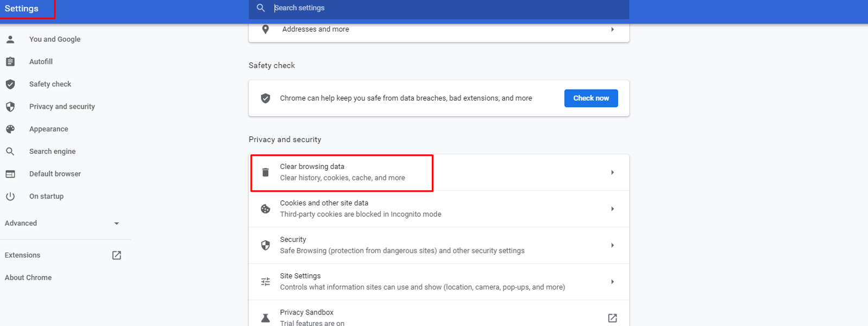Open Default browser in sidebar
The width and height of the screenshot is (868, 326).
click(x=55, y=174)
